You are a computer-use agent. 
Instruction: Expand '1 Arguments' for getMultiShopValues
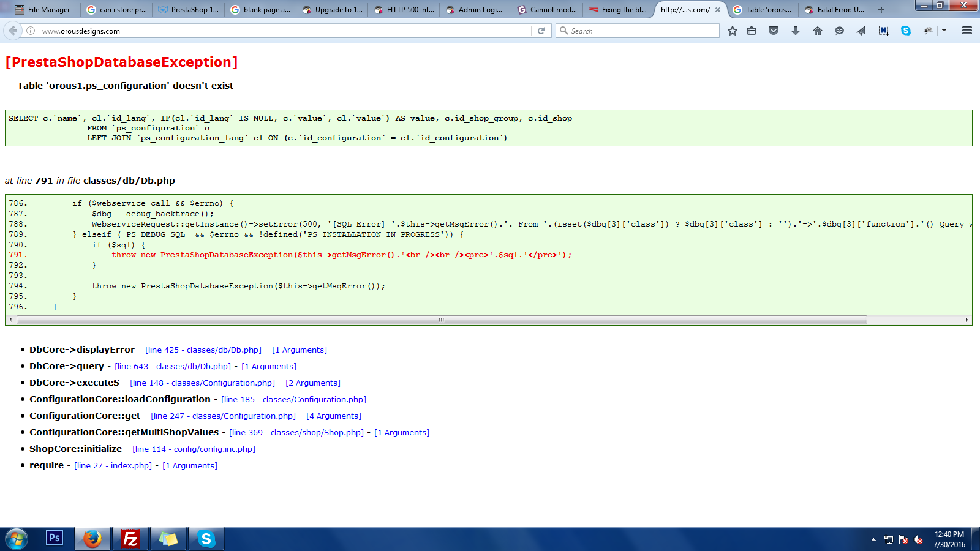click(x=402, y=433)
